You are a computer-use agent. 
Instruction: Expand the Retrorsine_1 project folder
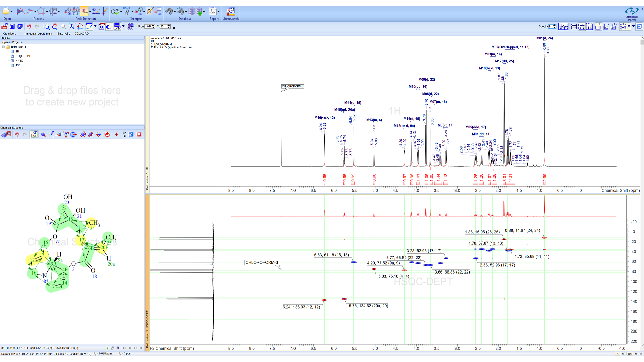click(x=4, y=47)
